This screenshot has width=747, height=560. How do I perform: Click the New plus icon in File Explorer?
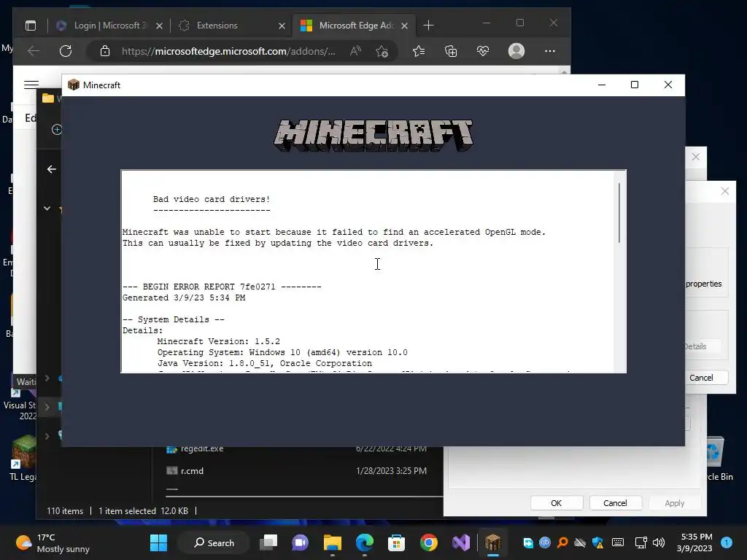tap(57, 130)
